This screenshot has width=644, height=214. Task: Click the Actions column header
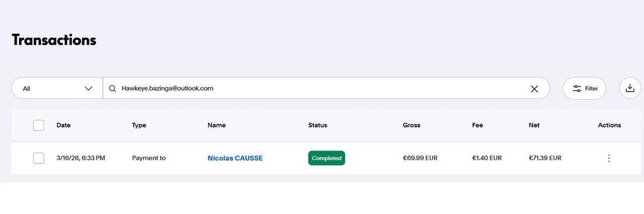click(x=609, y=125)
